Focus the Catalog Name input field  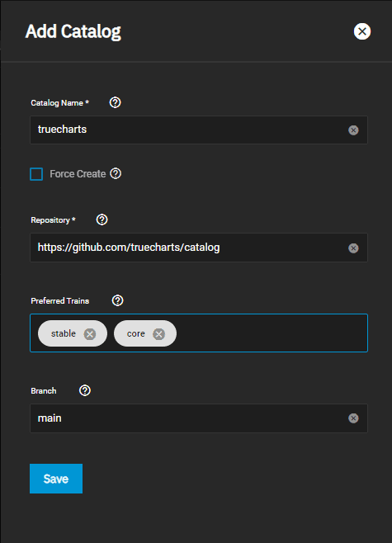coord(199,130)
